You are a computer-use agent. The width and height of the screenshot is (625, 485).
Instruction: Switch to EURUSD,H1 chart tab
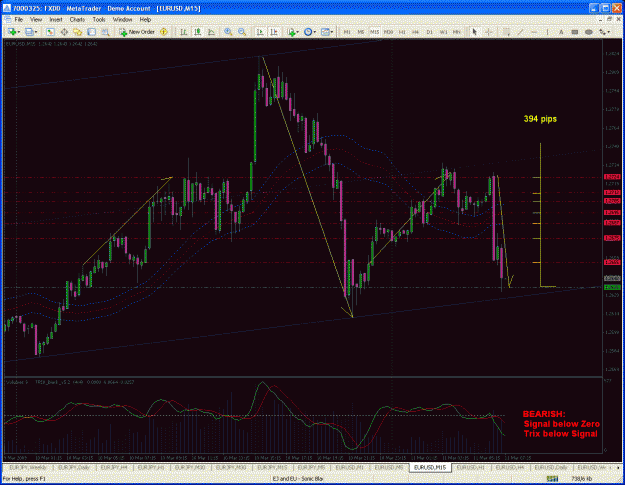470,467
